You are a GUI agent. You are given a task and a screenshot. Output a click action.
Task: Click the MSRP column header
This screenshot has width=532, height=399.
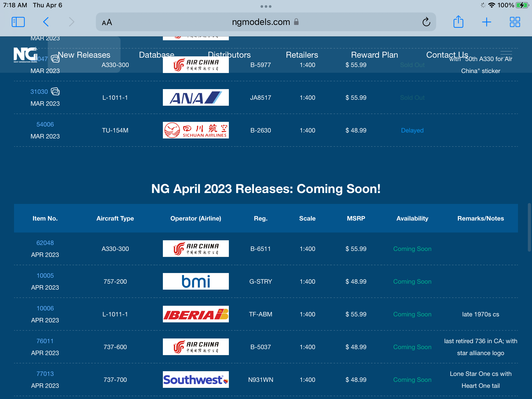[x=356, y=218]
